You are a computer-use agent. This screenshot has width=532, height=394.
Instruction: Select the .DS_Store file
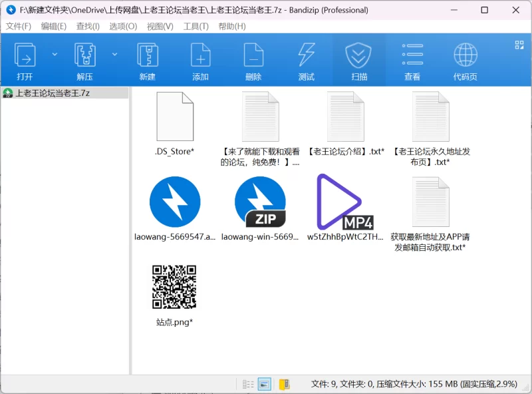[x=175, y=124]
